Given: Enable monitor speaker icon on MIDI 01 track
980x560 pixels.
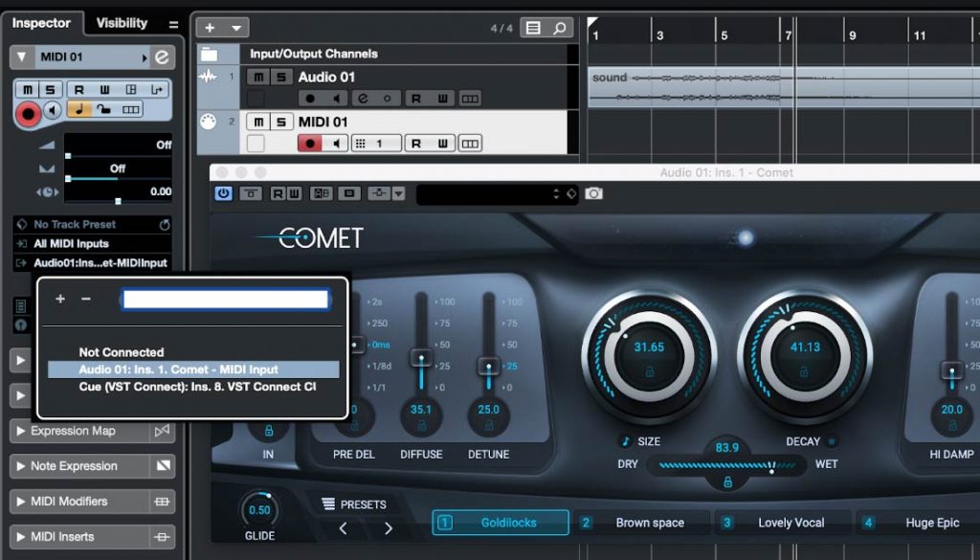Looking at the screenshot, I should [335, 144].
